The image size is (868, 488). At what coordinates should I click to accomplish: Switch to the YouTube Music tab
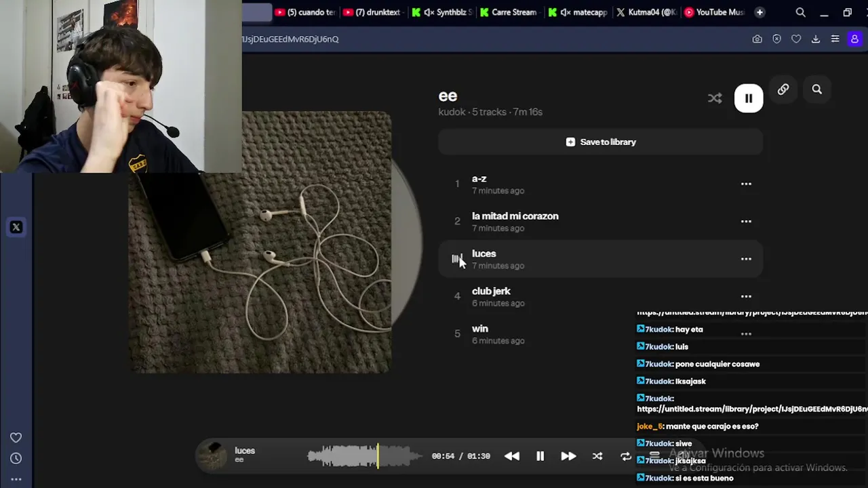click(x=715, y=12)
